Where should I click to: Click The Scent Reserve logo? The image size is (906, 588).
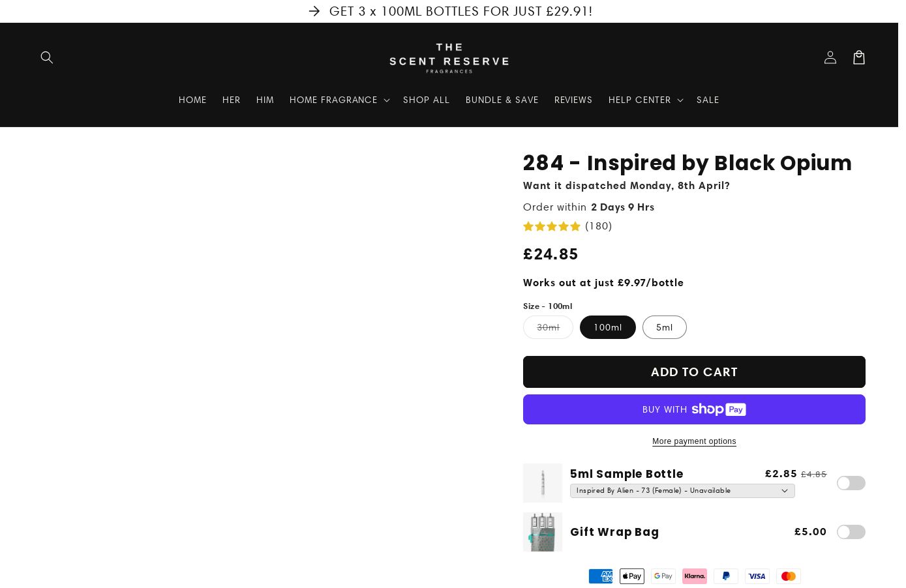449,58
